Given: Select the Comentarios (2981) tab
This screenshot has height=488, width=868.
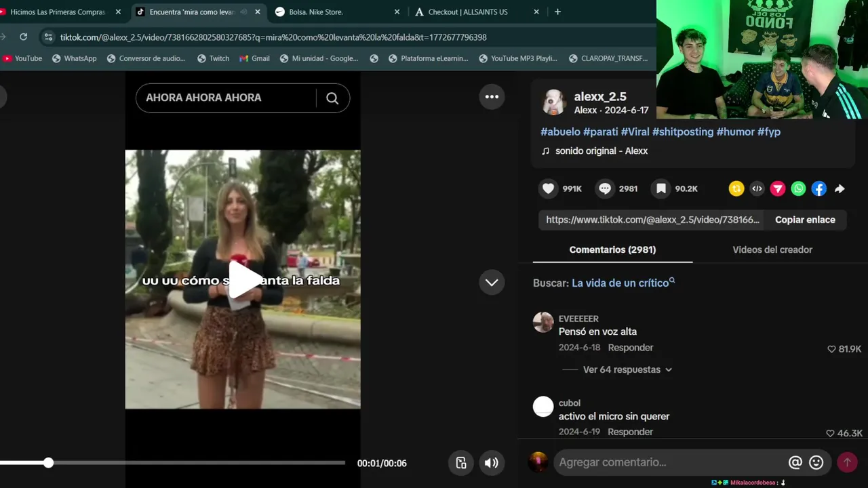Looking at the screenshot, I should point(612,249).
